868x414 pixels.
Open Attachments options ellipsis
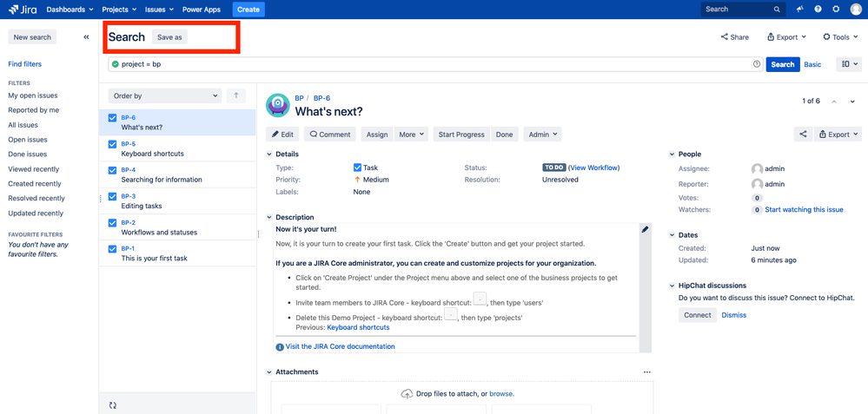point(647,372)
